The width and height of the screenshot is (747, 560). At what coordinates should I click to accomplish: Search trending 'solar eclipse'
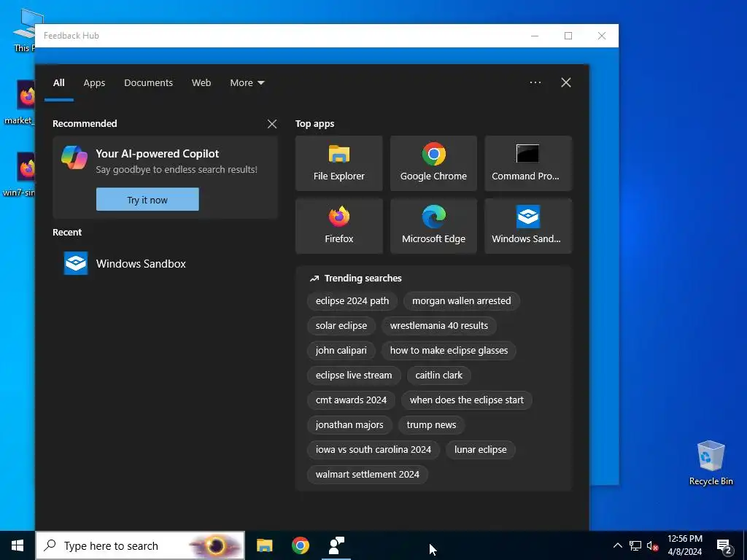(x=341, y=326)
